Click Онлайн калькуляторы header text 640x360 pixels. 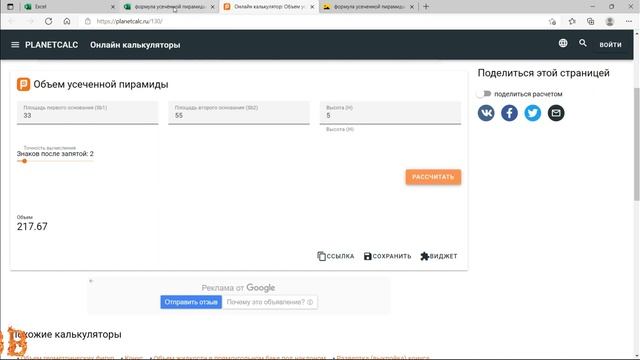135,45
